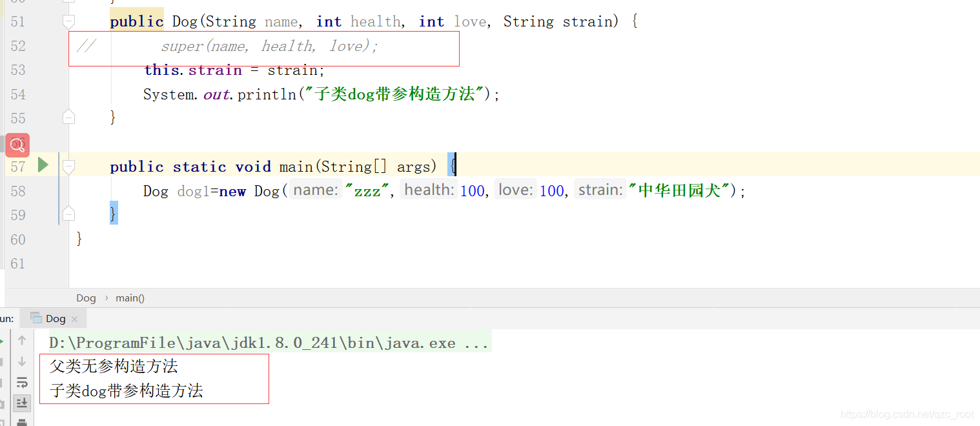Screen dimensions: 980x426
Task: Click the commented super(name, health, love) call
Action: (x=269, y=46)
